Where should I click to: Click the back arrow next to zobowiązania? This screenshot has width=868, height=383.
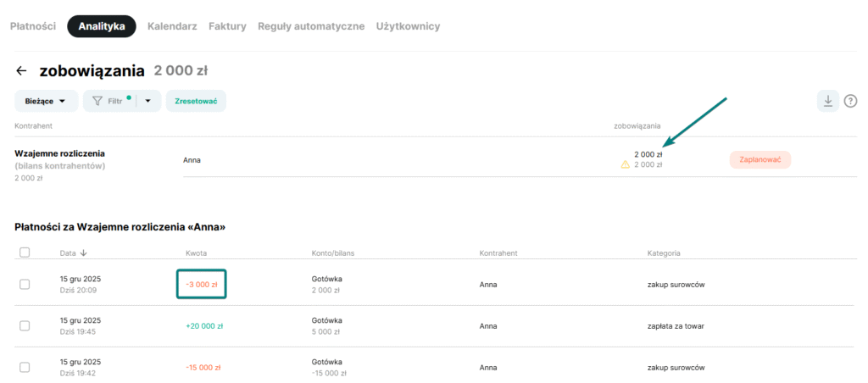click(x=21, y=71)
